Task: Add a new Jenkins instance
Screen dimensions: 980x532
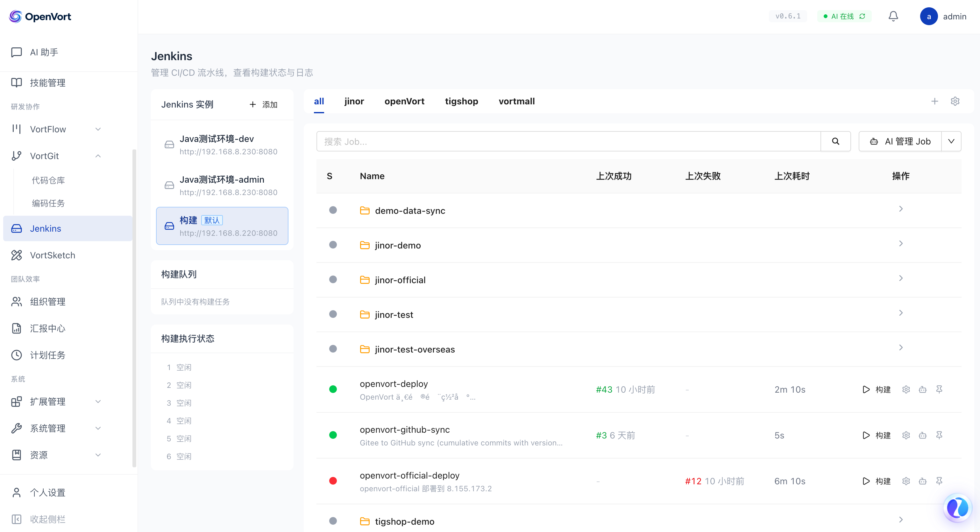Action: point(263,105)
